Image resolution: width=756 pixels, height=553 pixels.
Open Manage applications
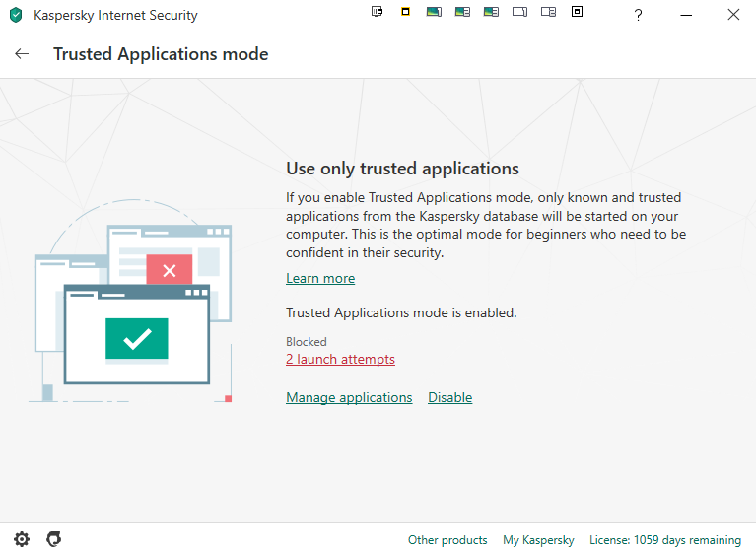[x=349, y=398]
